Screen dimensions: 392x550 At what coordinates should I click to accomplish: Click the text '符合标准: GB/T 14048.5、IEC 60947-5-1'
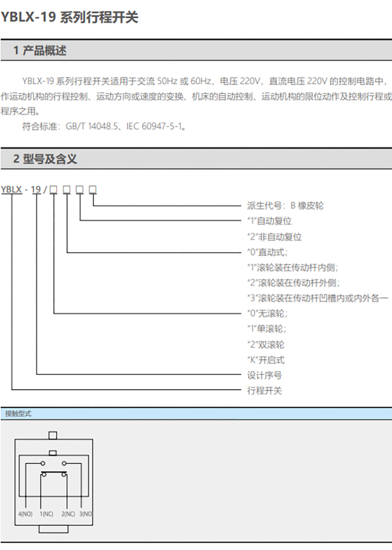(104, 126)
